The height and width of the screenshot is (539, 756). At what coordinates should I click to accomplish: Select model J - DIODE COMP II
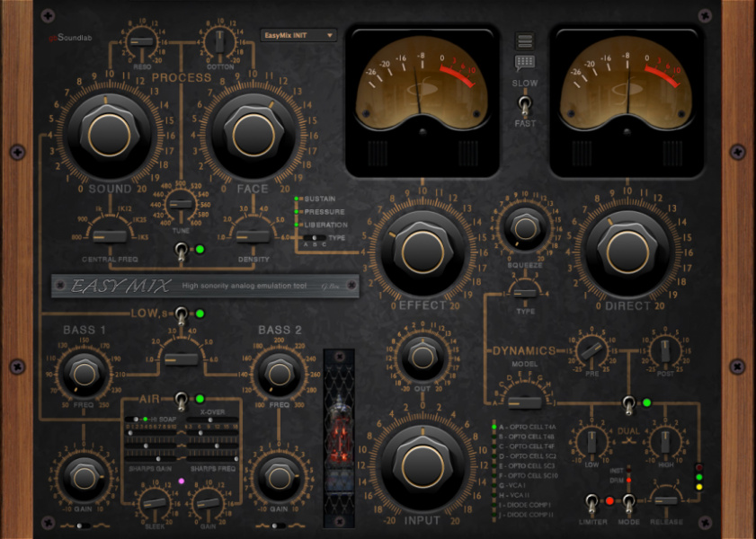click(526, 515)
